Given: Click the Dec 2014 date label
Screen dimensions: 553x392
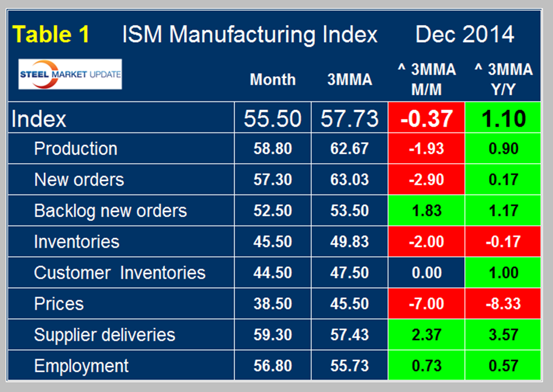Looking at the screenshot, I should pyautogui.click(x=464, y=34).
